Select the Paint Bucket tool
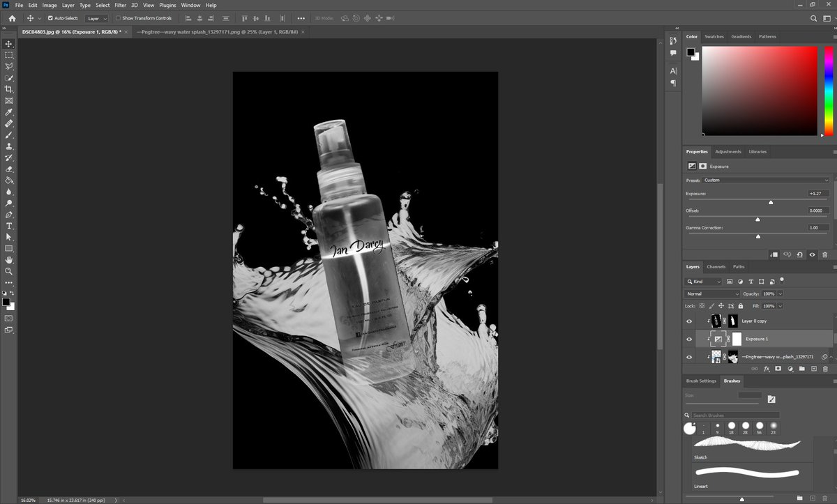This screenshot has width=837, height=504. 9,180
